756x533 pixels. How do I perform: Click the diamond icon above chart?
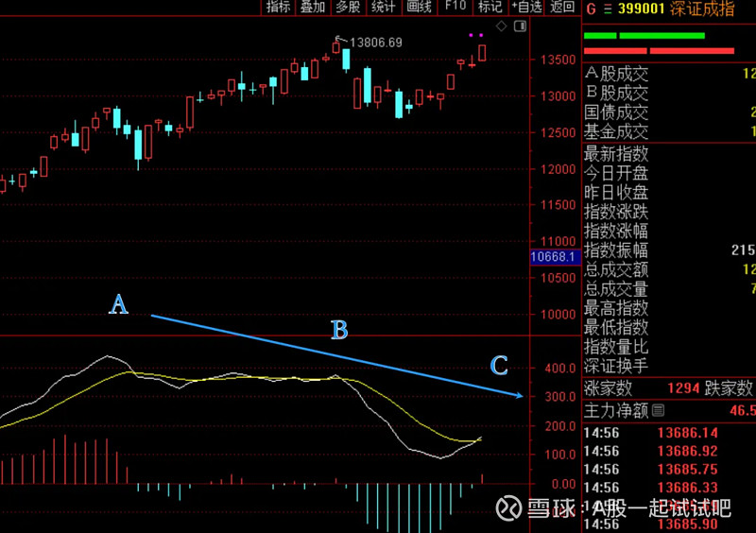(502, 26)
